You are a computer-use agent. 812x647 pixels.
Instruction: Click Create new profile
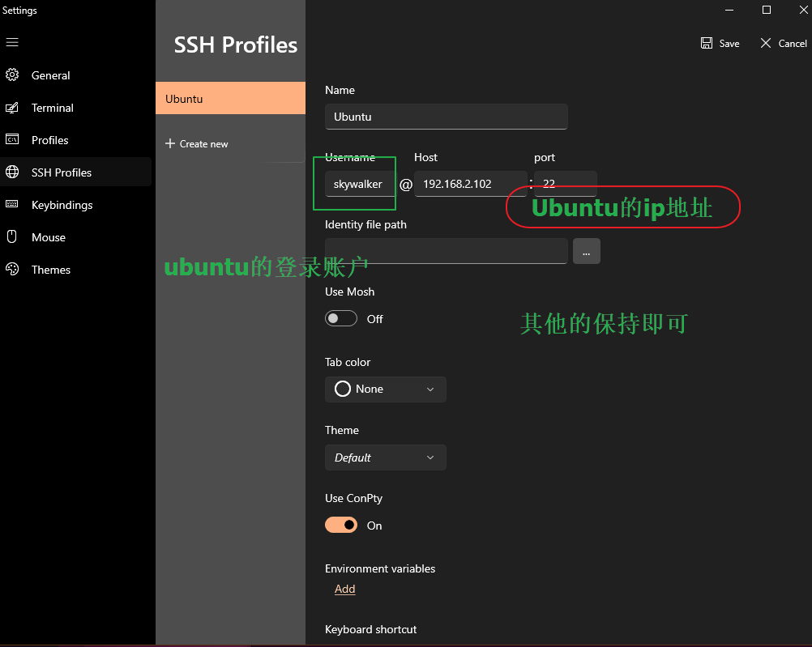pyautogui.click(x=197, y=144)
